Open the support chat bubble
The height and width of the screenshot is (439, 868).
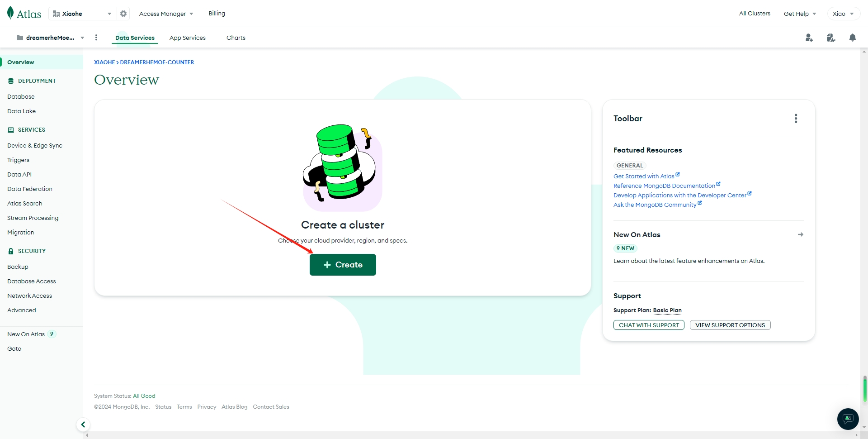[x=848, y=419]
